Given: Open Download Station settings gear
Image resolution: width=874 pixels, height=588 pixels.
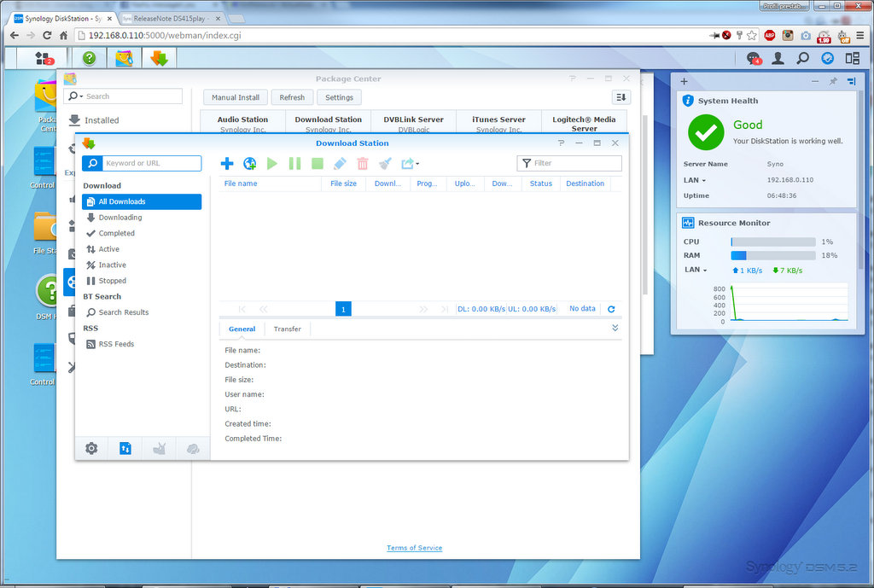Looking at the screenshot, I should tap(91, 448).
